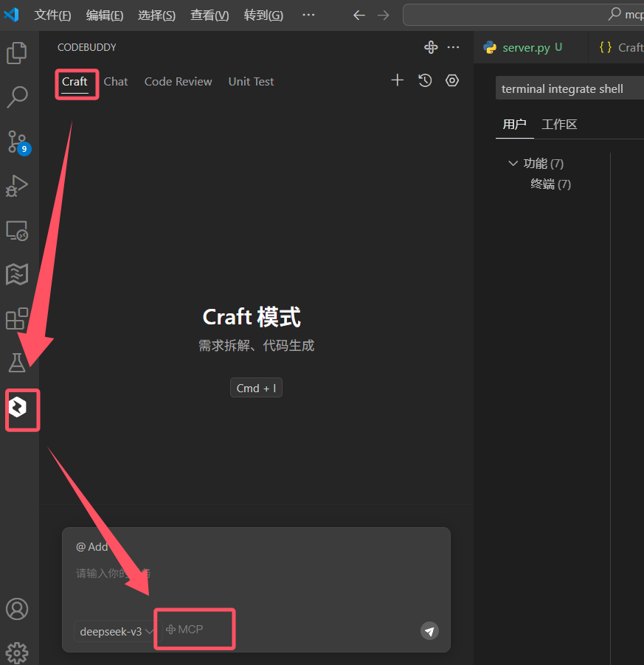The width and height of the screenshot is (644, 665).
Task: Click the VS Code logo icon
Action: (x=12, y=15)
